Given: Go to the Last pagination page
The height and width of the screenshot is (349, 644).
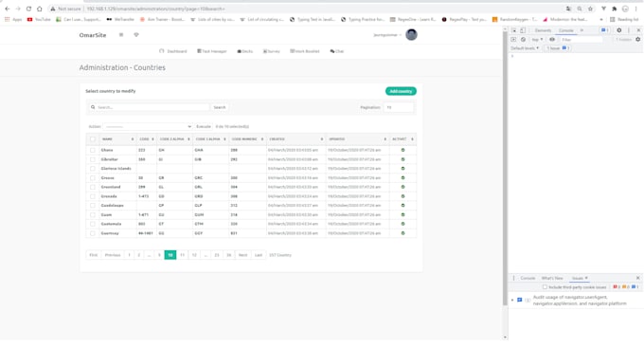Looking at the screenshot, I should (x=259, y=255).
